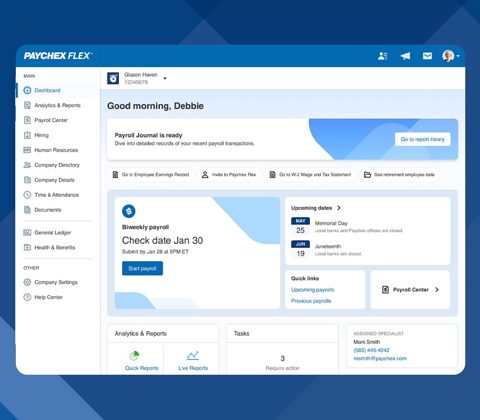Select the May 25 date badge
The width and height of the screenshot is (480, 420).
coord(300,226)
